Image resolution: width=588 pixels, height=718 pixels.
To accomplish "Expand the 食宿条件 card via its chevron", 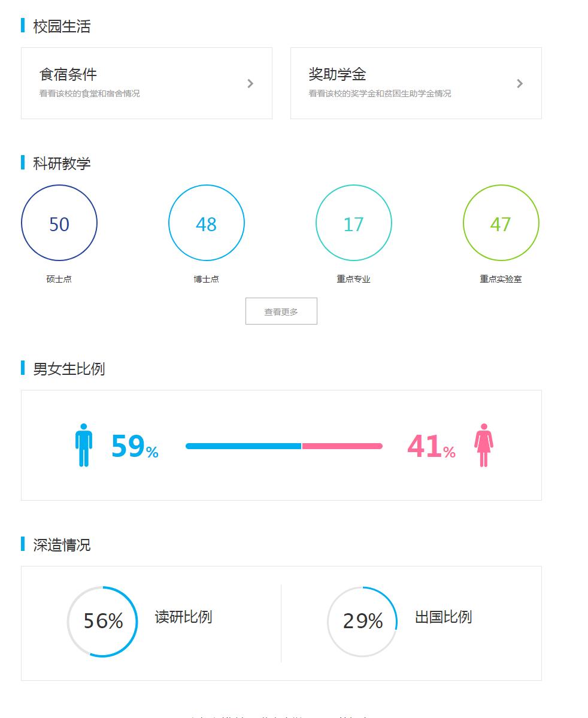I will tap(250, 83).
